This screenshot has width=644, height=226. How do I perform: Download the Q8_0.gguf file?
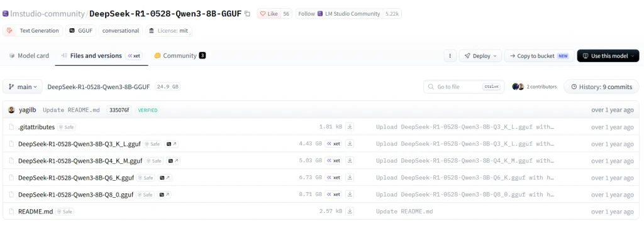(x=350, y=194)
